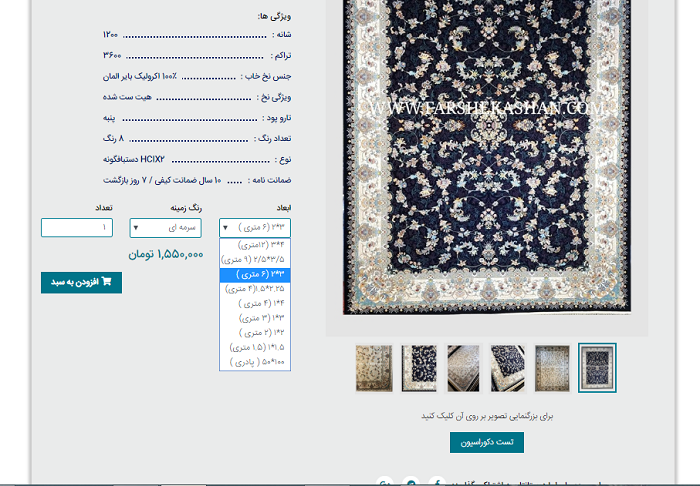
Task: View the beige full-carpet thumbnail with dark border
Action: coord(553,368)
